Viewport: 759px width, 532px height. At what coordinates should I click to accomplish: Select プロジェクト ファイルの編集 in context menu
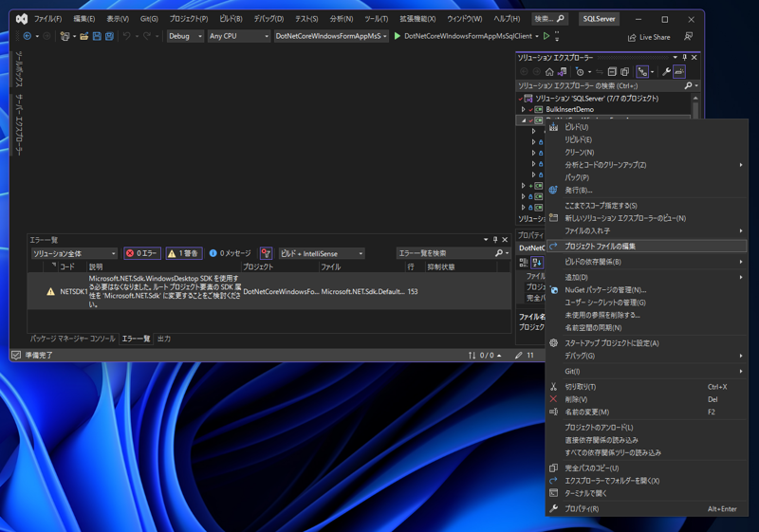[647, 247]
